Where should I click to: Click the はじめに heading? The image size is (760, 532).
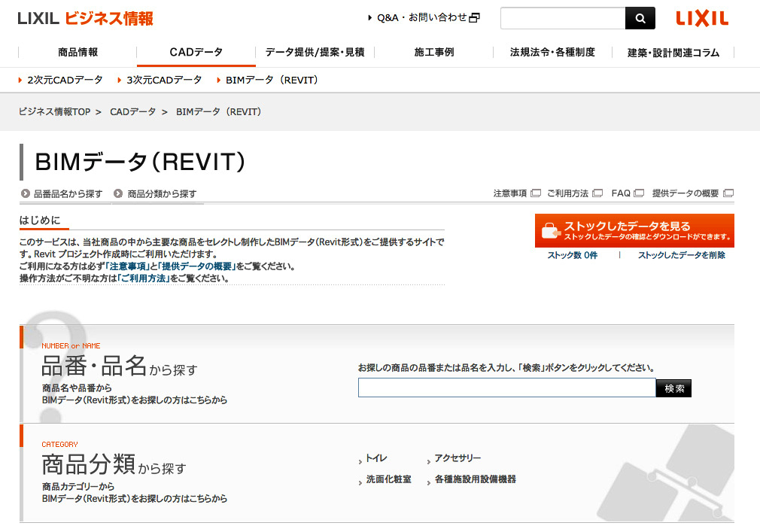point(40,220)
